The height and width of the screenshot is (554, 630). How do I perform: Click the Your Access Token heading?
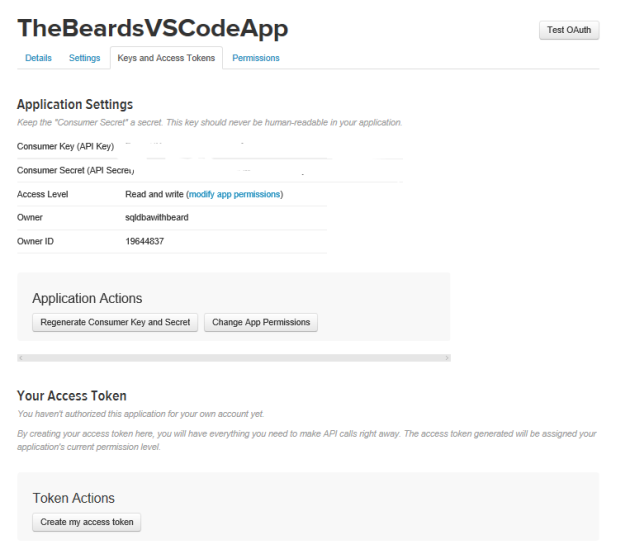[72, 396]
